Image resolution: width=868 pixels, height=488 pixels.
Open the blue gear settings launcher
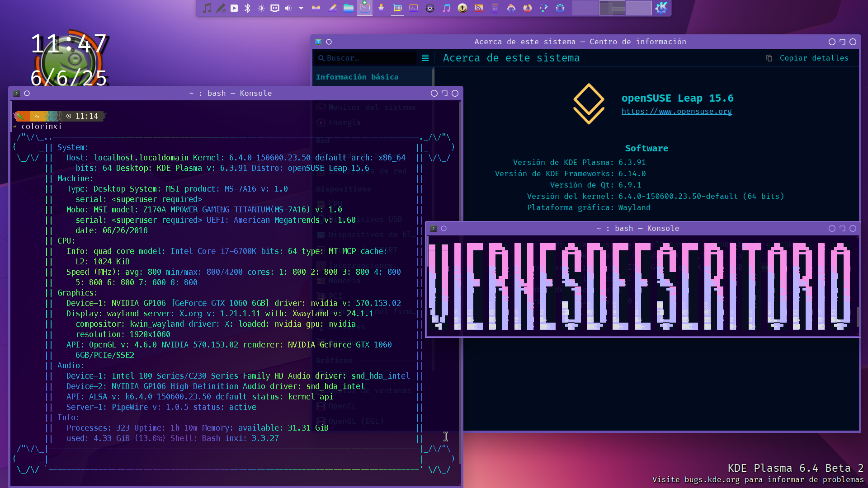[560, 8]
